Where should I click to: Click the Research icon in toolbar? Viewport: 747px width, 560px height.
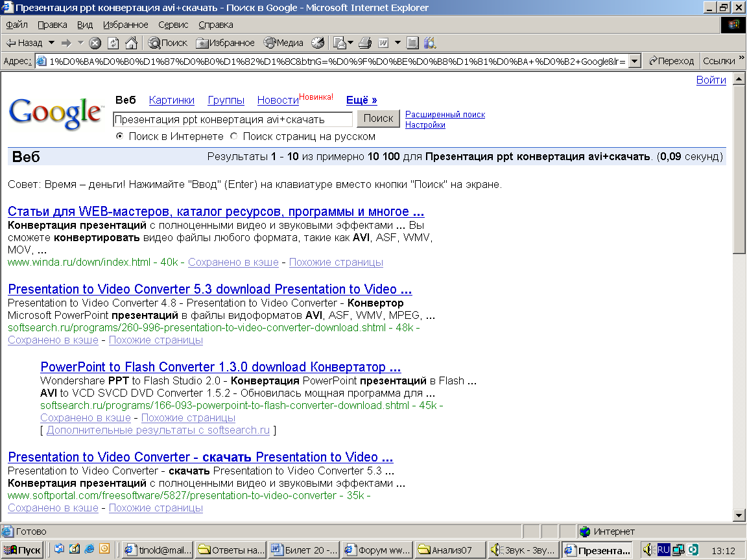430,43
